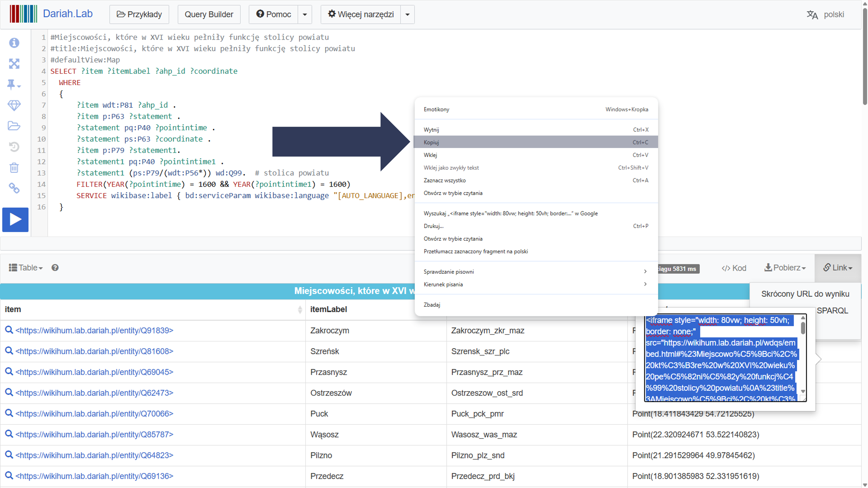This screenshot has width=868, height=488.
Task: Choose Kopiuj from the context menu
Action: click(431, 142)
